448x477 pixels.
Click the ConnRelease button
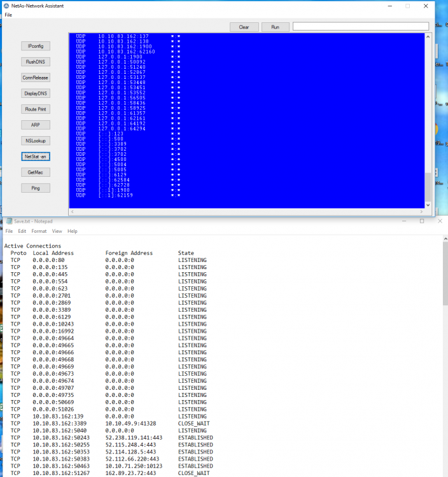tap(36, 78)
